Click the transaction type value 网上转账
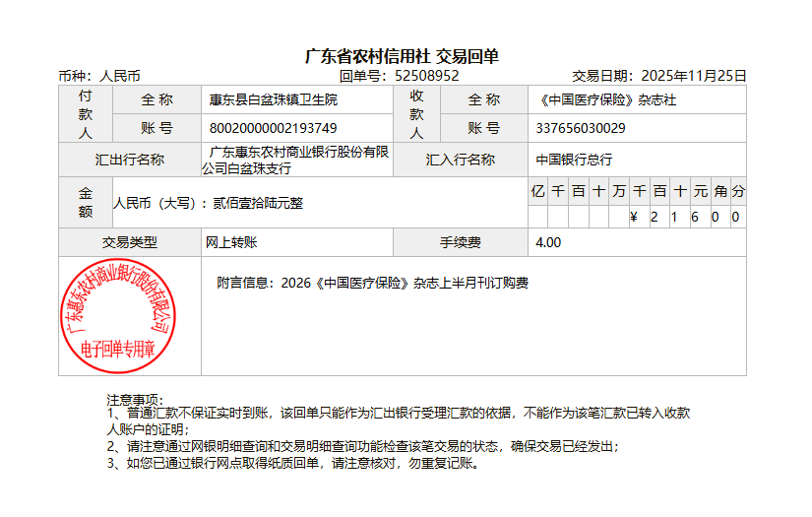 point(231,242)
